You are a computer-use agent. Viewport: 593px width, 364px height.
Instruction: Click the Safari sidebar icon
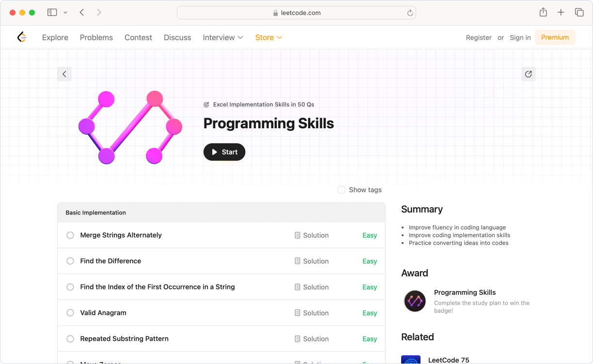(x=52, y=12)
